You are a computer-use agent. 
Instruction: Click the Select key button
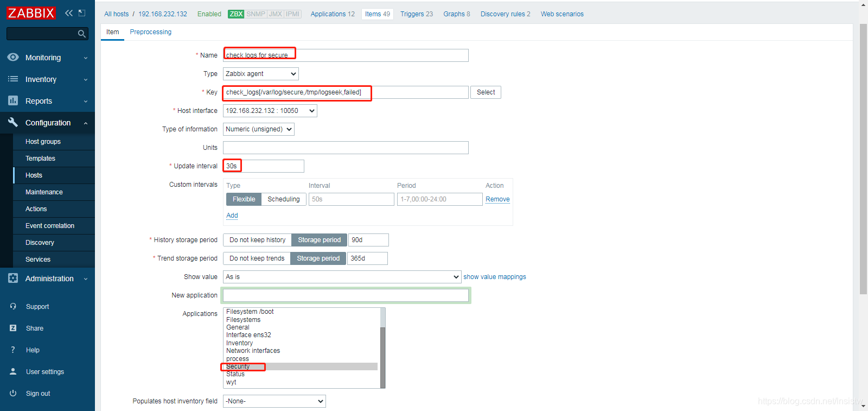pyautogui.click(x=486, y=92)
